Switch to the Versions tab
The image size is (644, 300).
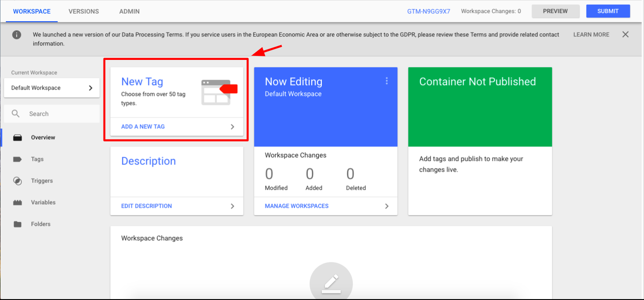[84, 11]
